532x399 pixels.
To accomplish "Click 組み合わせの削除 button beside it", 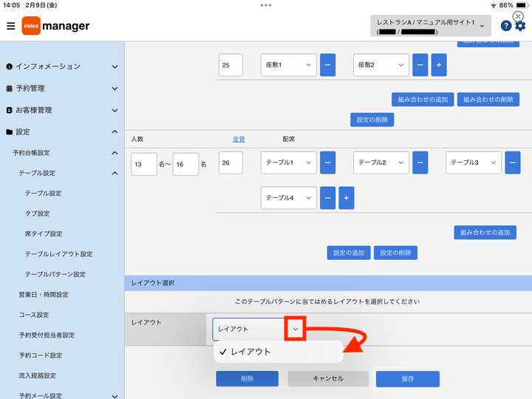I will tap(488, 100).
